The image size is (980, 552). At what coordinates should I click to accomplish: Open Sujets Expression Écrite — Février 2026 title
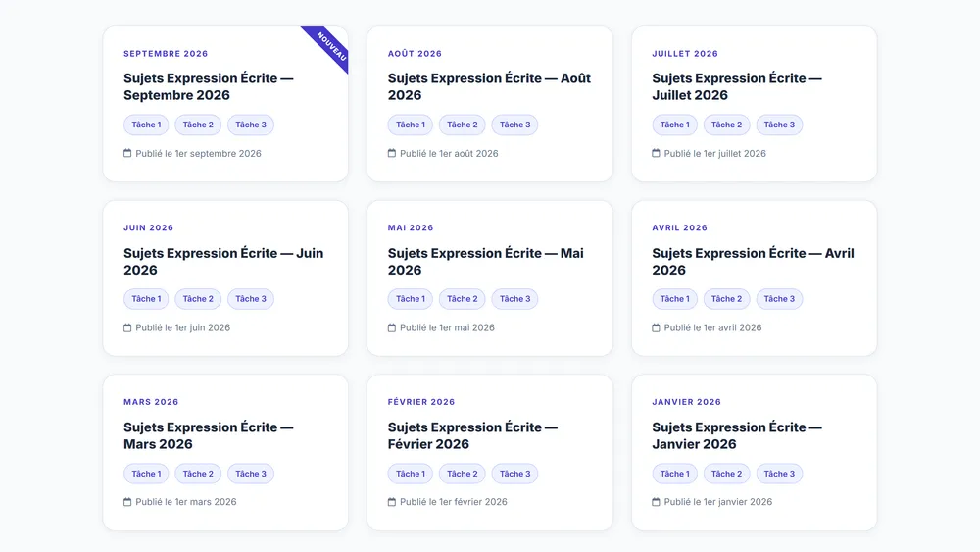point(472,435)
